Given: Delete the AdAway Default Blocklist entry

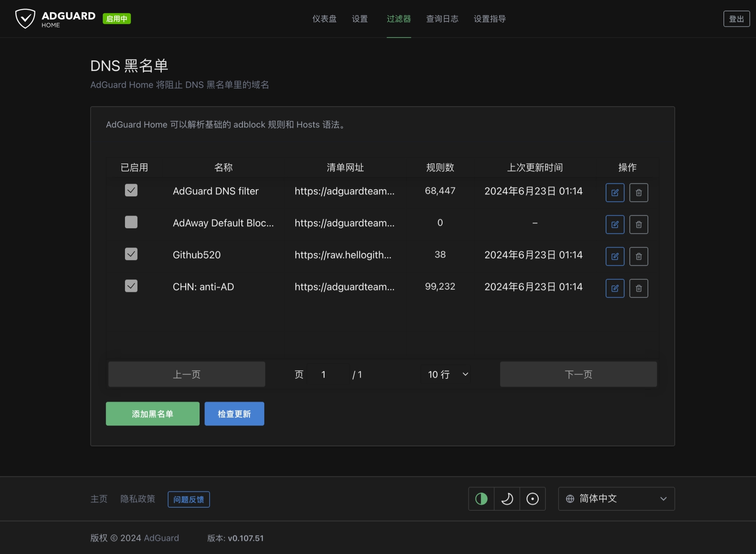Looking at the screenshot, I should (639, 224).
